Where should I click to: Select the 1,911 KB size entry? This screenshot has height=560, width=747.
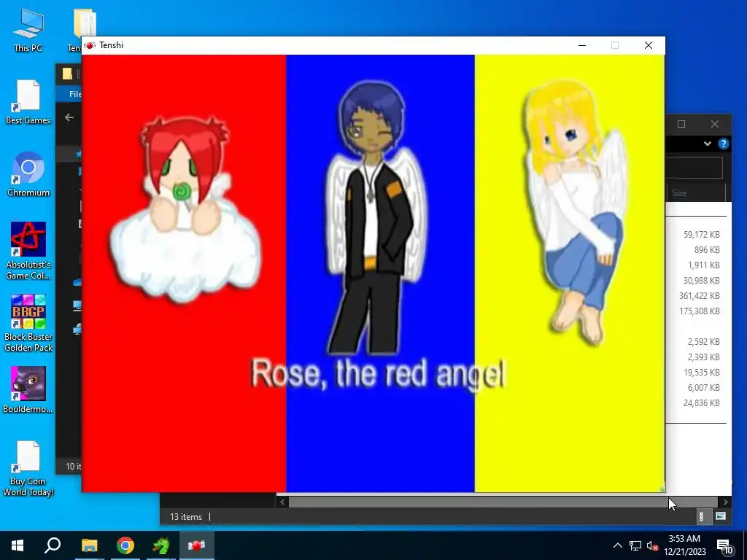[x=703, y=265]
